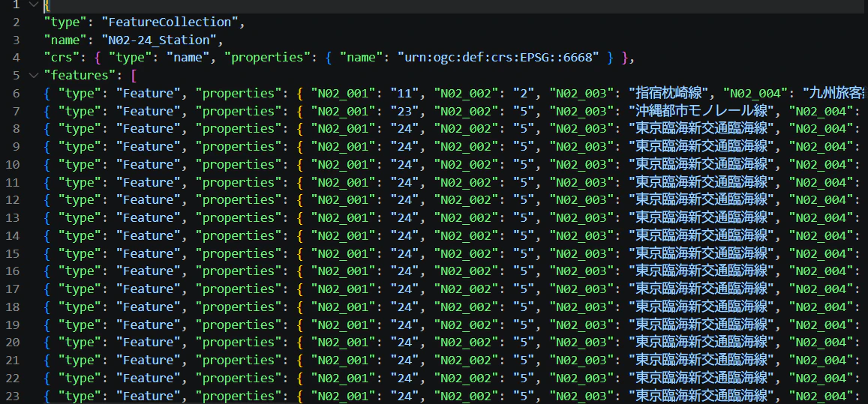Click the "N02_001" key on line 9

pos(344,147)
